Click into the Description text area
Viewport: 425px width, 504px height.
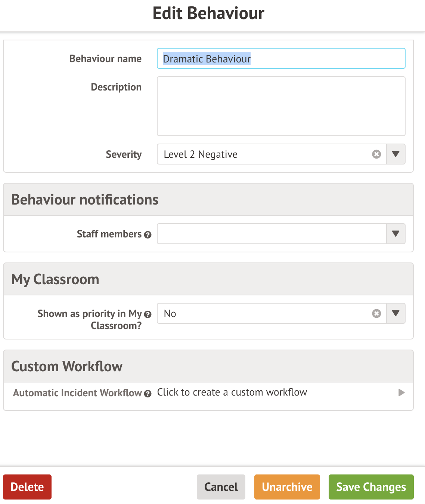[281, 106]
